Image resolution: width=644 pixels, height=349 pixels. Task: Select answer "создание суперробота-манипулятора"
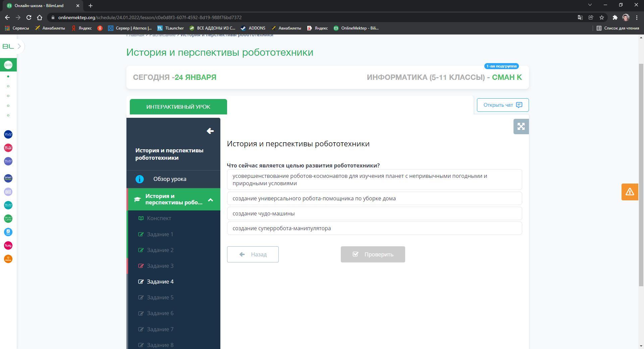pyautogui.click(x=374, y=229)
